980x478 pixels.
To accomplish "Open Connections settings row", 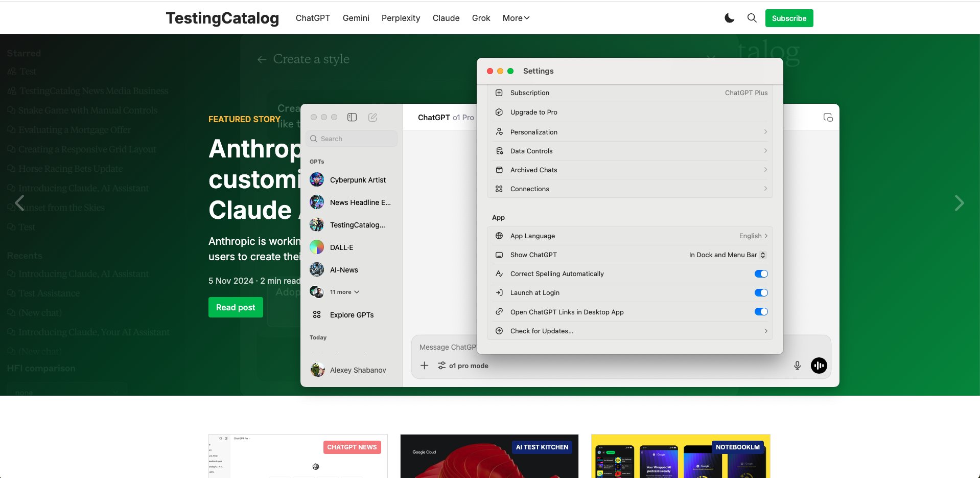I will [x=630, y=189].
